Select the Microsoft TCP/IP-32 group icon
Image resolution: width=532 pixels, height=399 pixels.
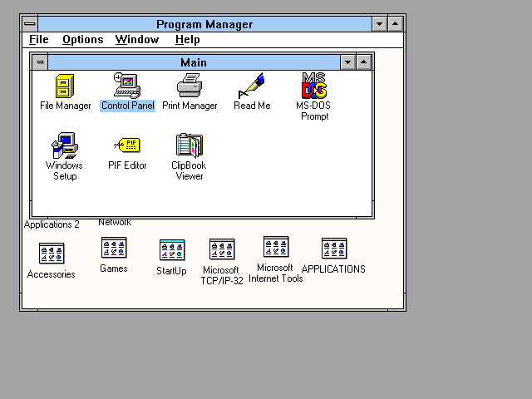coord(222,249)
